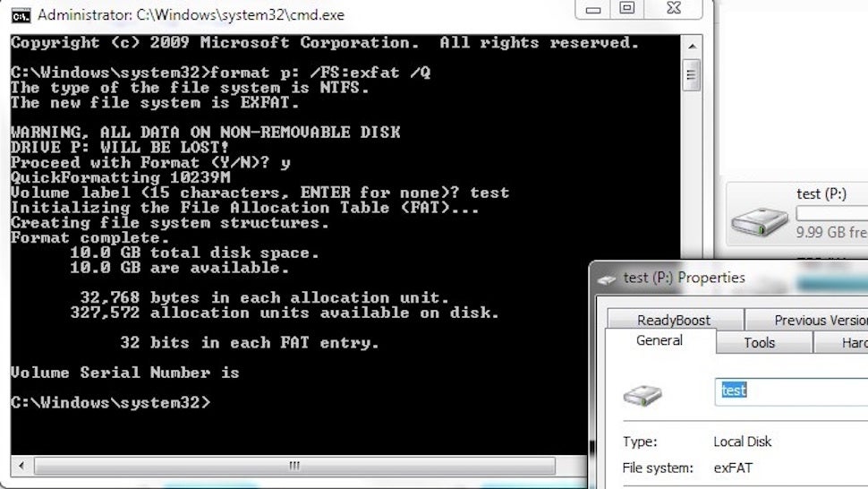Select the test (P:) drive icon in Explorer

pyautogui.click(x=760, y=222)
